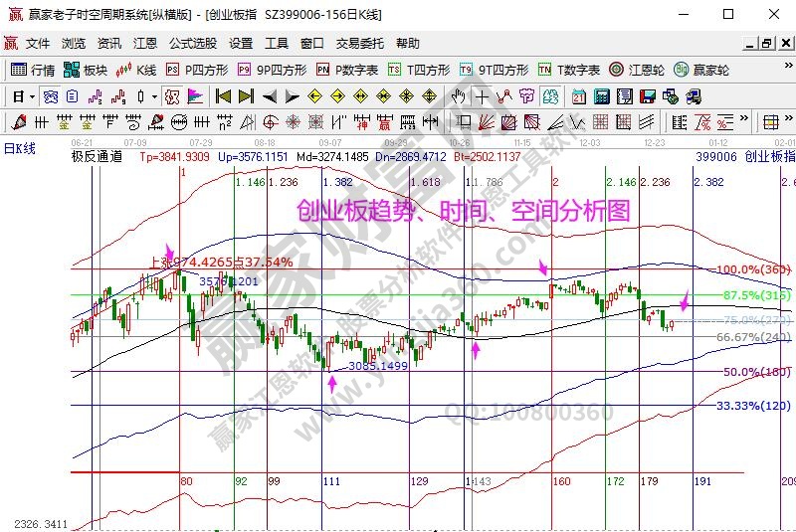The image size is (796, 532).
Task: Open the 公式选股 menu
Action: click(192, 44)
